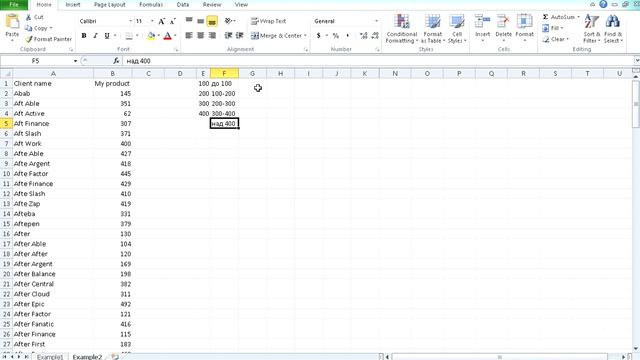Screen dimensions: 640x360
Task: Toggle Bottom Align highlighted button
Action: click(212, 21)
